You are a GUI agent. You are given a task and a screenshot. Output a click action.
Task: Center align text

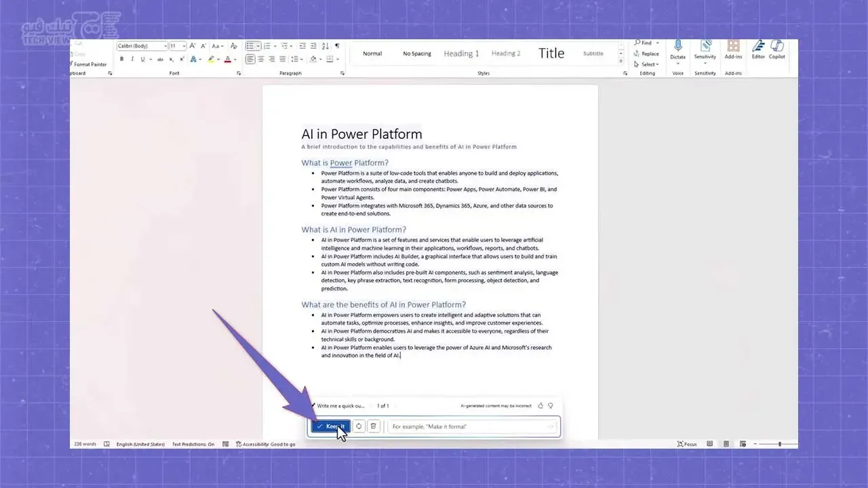pyautogui.click(x=261, y=59)
